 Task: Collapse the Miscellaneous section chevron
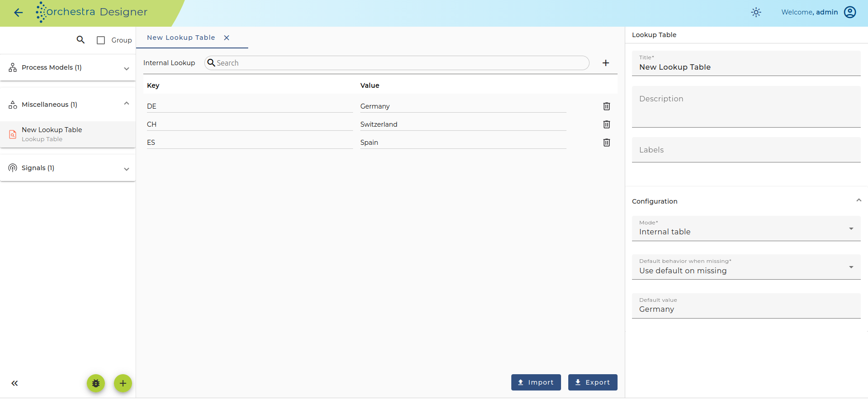point(127,104)
